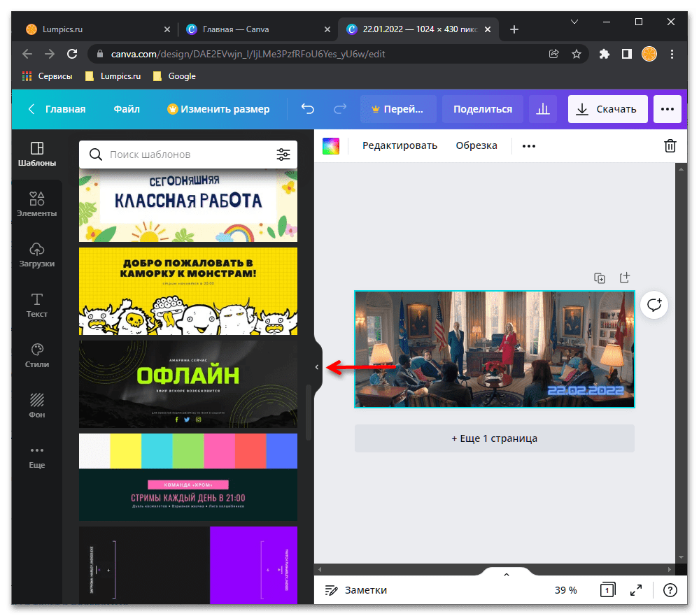Click the undo arrow in Canva header
Image resolution: width=699 pixels, height=616 pixels.
[x=308, y=108]
